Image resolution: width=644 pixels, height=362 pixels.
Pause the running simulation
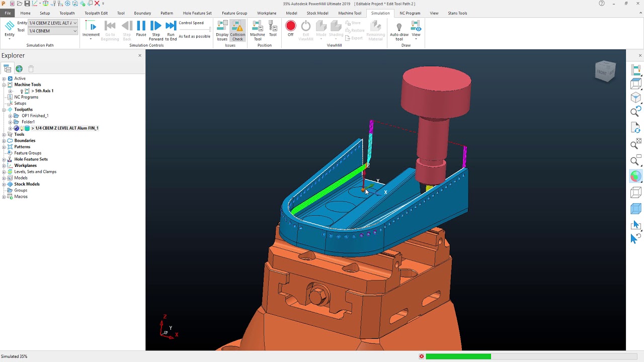(141, 29)
